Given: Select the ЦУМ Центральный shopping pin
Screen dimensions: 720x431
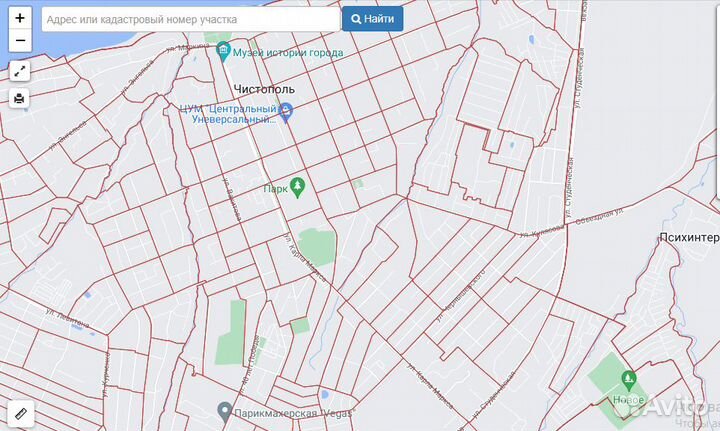Looking at the screenshot, I should click(286, 113).
